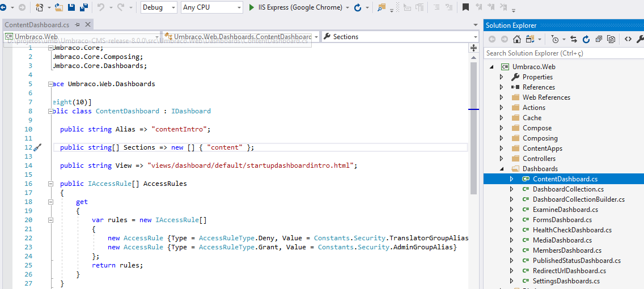
Task: Click the screwdriver quick-actions icon on line 12
Action: (37, 147)
